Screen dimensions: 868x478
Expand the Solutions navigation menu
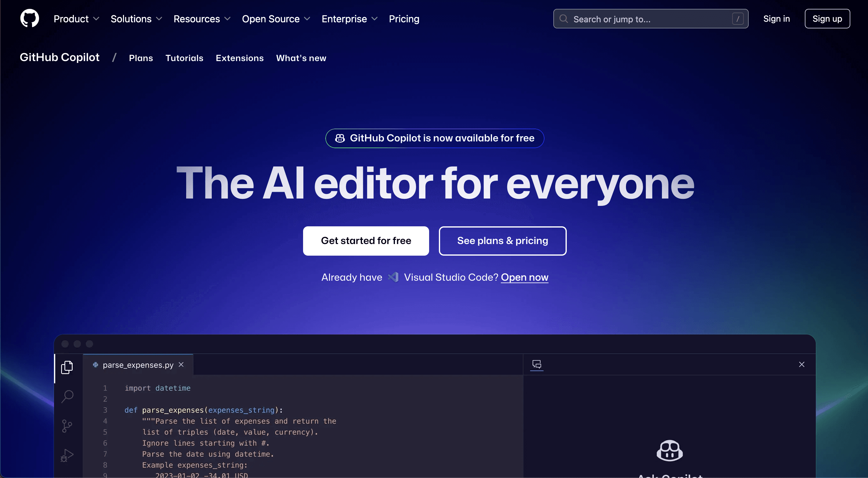click(136, 19)
